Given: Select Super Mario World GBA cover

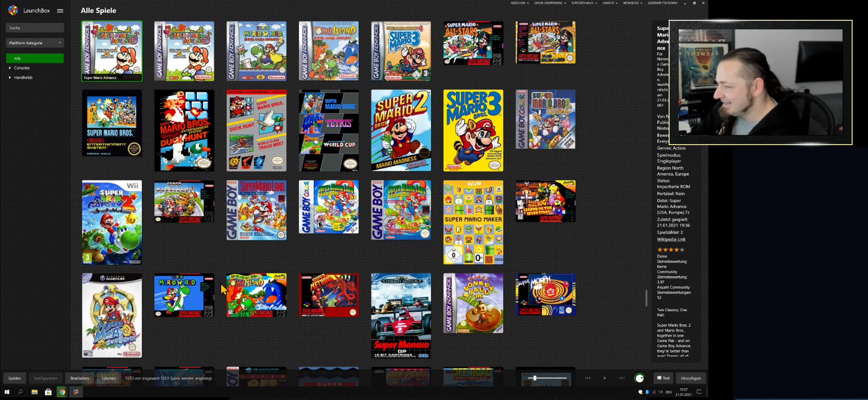Looking at the screenshot, I should tap(256, 51).
